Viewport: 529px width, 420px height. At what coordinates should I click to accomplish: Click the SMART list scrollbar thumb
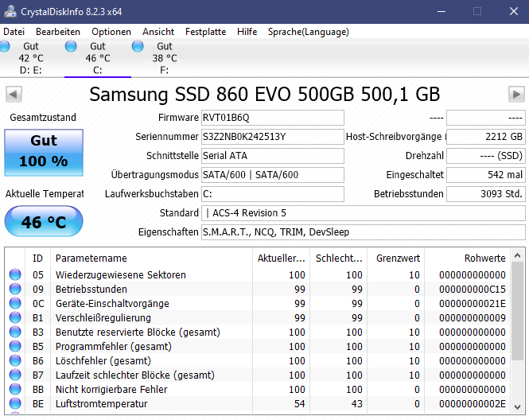point(518,311)
